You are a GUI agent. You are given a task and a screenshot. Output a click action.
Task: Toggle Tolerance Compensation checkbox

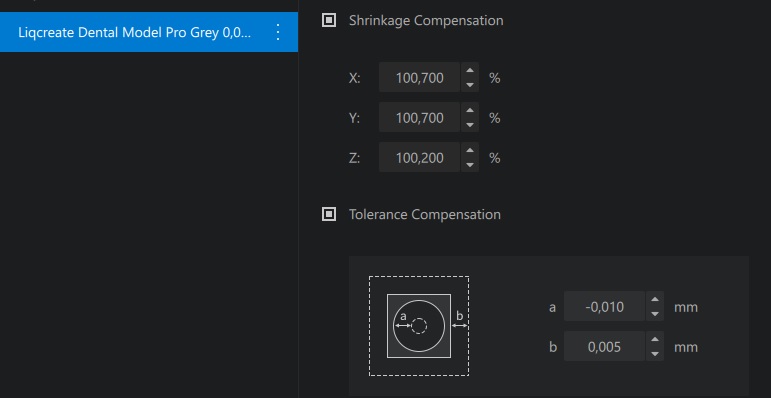click(329, 214)
